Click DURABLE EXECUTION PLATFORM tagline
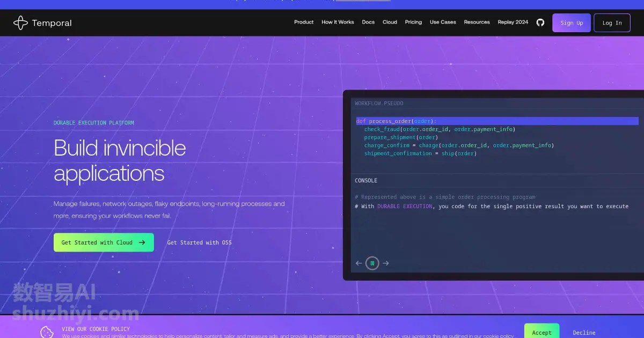The width and height of the screenshot is (644, 338). click(x=94, y=123)
